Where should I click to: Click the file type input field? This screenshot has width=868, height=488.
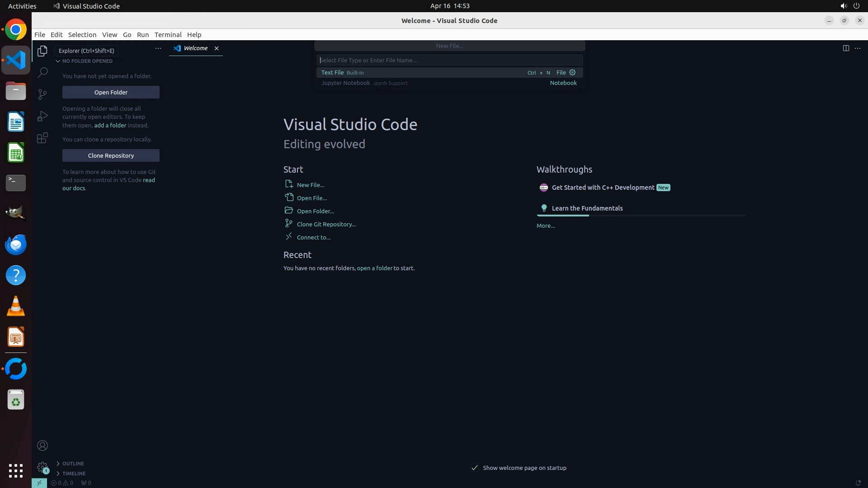click(x=449, y=60)
